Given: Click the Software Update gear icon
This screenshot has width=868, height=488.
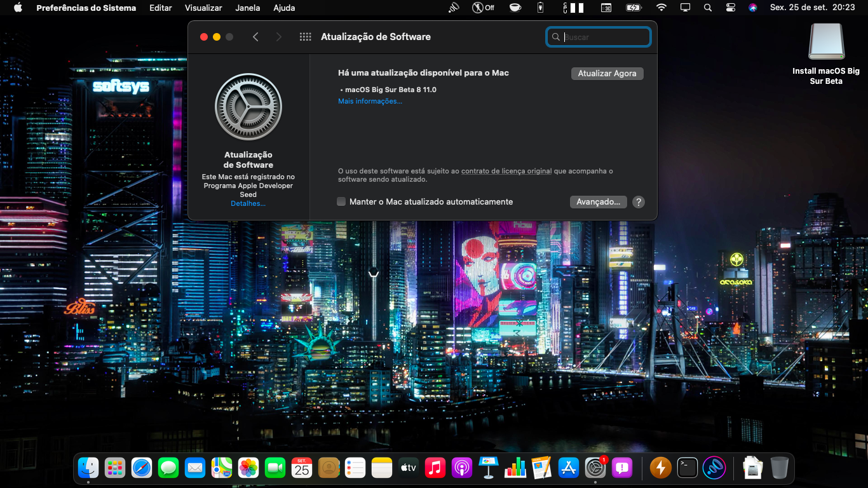Looking at the screenshot, I should [248, 107].
